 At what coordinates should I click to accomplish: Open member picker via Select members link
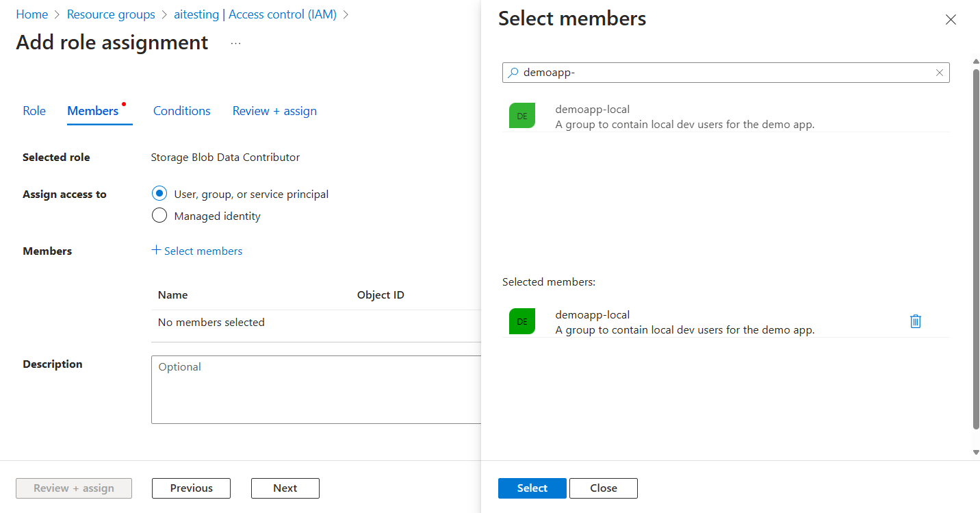tap(197, 251)
